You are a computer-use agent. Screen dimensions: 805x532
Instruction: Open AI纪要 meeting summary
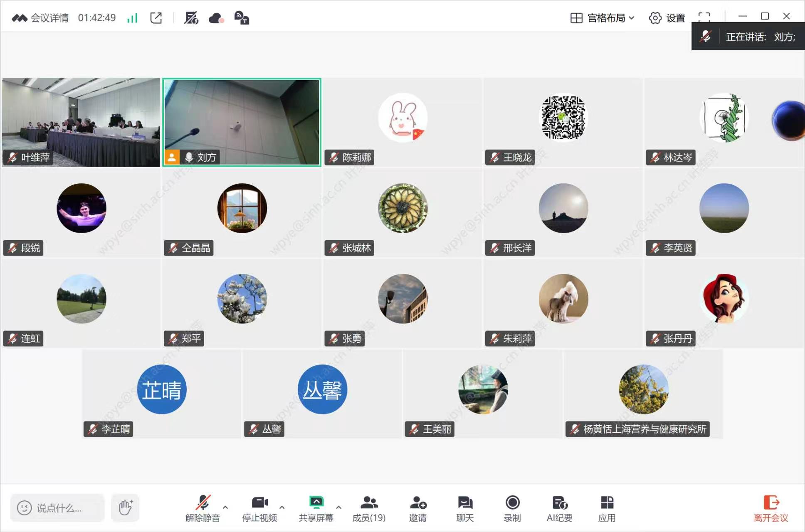coord(560,508)
